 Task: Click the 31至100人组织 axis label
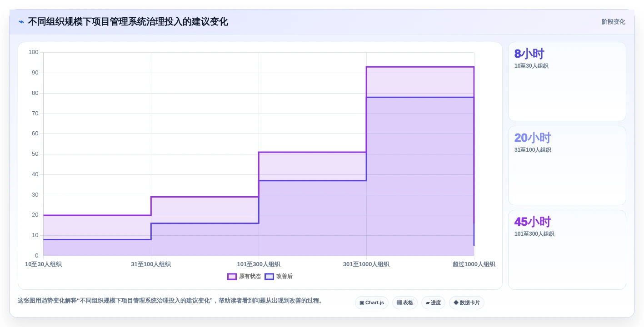click(151, 264)
